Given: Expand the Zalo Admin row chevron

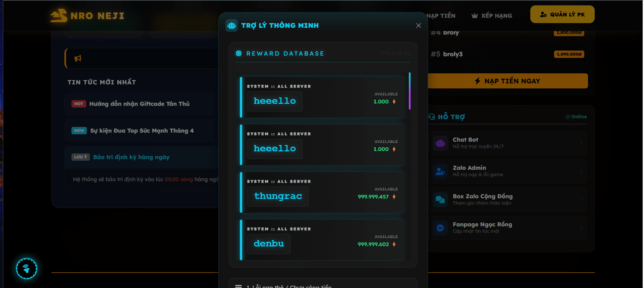Looking at the screenshot, I should pos(581,171).
